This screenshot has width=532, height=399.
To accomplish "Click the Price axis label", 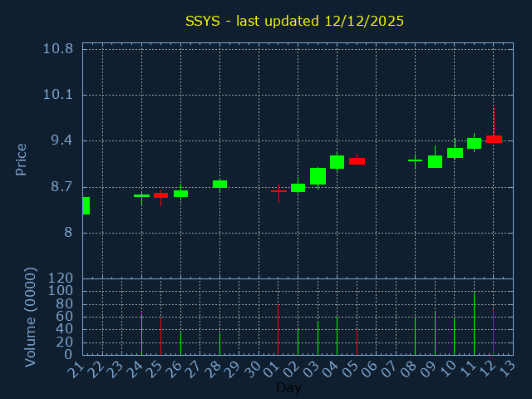I will (22, 159).
